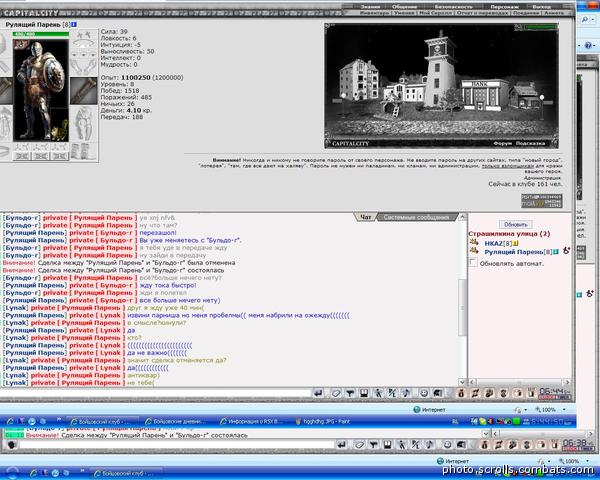This screenshot has width=600, height=480.
Task: Open the info icon next to HKAZ[8]
Action: click(515, 243)
